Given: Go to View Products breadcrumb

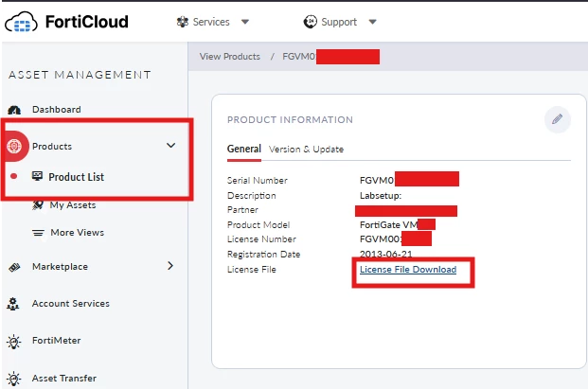Looking at the screenshot, I should (230, 57).
